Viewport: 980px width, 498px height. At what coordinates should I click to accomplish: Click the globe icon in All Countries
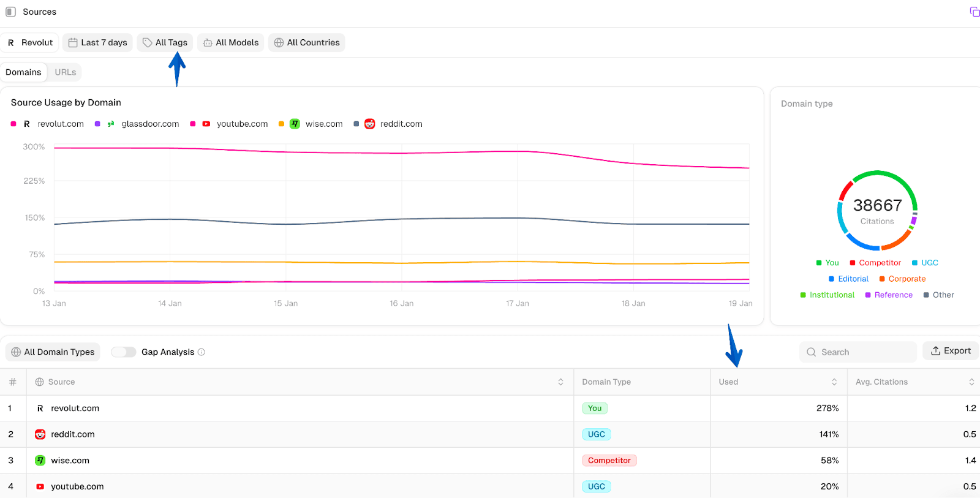point(279,42)
